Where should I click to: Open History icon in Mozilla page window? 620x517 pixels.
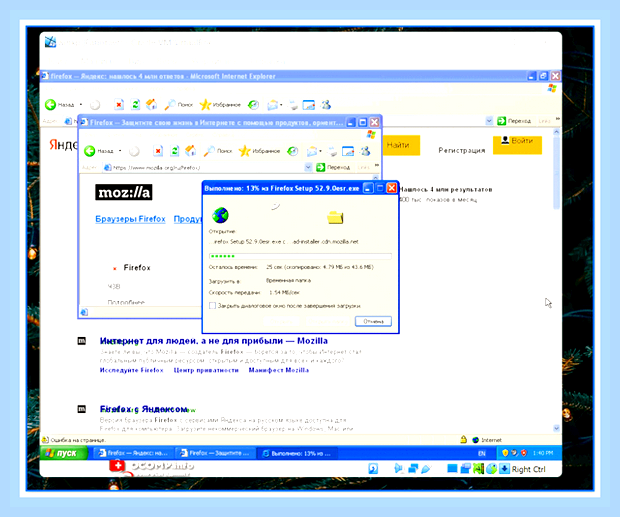pos(292,151)
